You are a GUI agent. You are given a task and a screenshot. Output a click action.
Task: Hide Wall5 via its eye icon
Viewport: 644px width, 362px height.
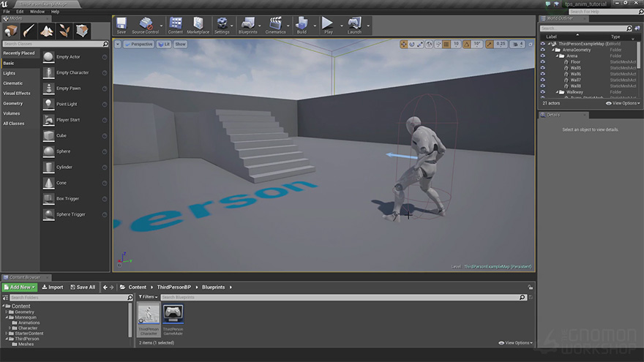coord(543,68)
